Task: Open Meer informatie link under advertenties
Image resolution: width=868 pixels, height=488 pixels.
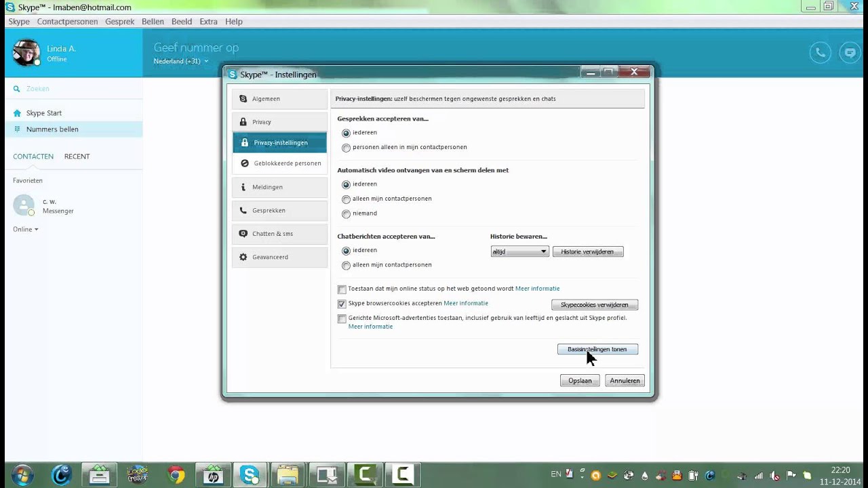Action: [x=370, y=327]
